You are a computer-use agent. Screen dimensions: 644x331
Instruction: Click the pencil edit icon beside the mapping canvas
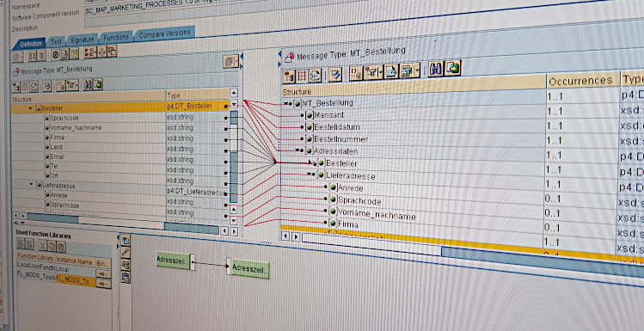[x=126, y=252]
